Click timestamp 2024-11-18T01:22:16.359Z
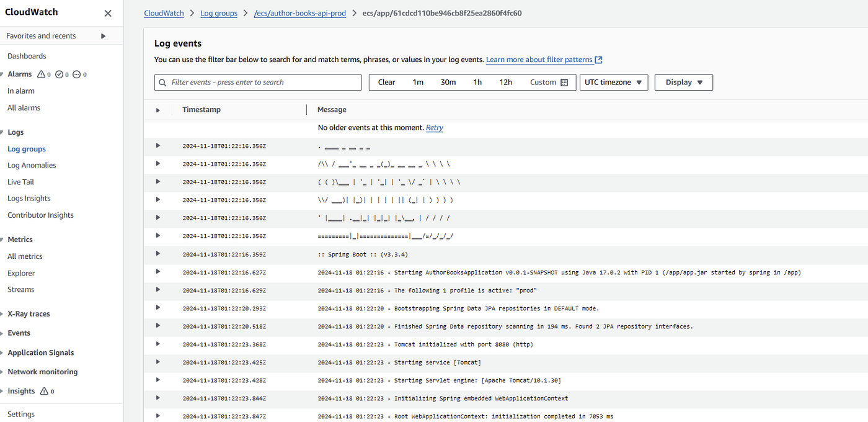Image resolution: width=868 pixels, height=422 pixels. click(224, 254)
